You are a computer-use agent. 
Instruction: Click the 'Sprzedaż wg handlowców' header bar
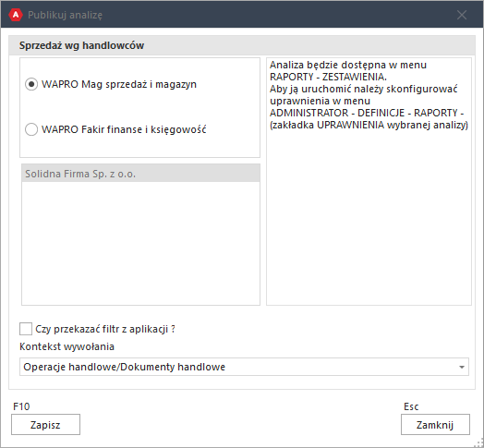click(x=242, y=45)
